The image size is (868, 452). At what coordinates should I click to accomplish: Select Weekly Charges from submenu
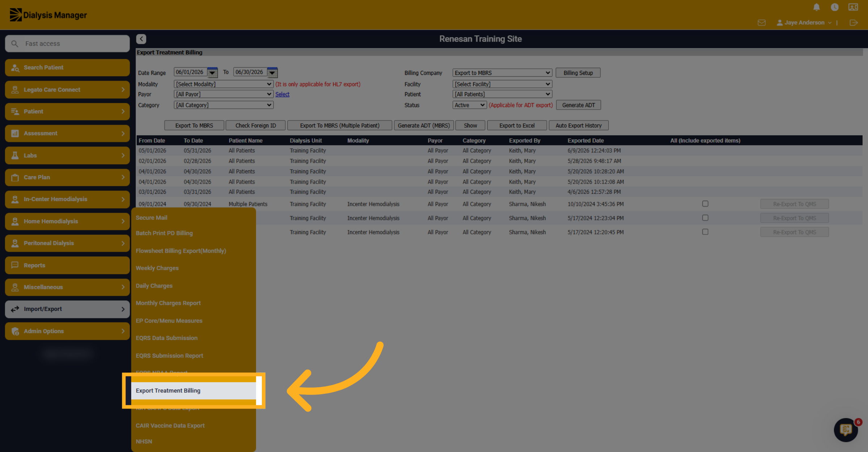click(x=157, y=268)
